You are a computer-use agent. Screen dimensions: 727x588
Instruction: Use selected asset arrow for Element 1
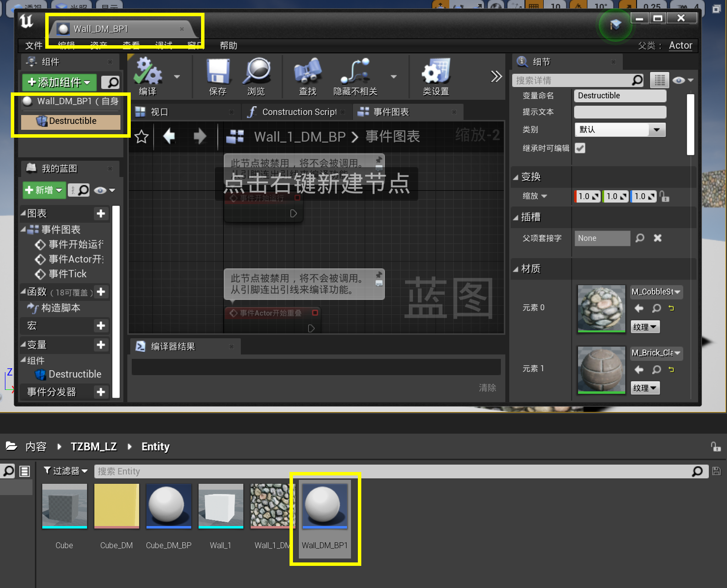click(x=639, y=369)
